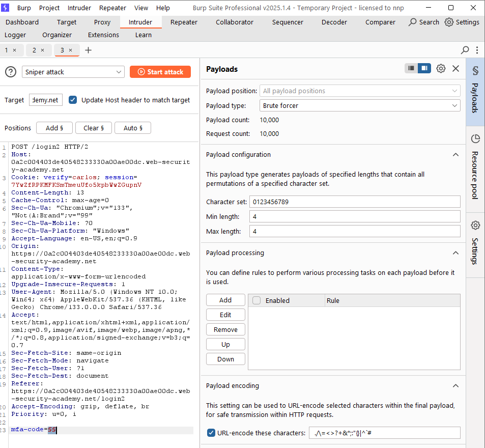Open the Project menu

pyautogui.click(x=49, y=8)
